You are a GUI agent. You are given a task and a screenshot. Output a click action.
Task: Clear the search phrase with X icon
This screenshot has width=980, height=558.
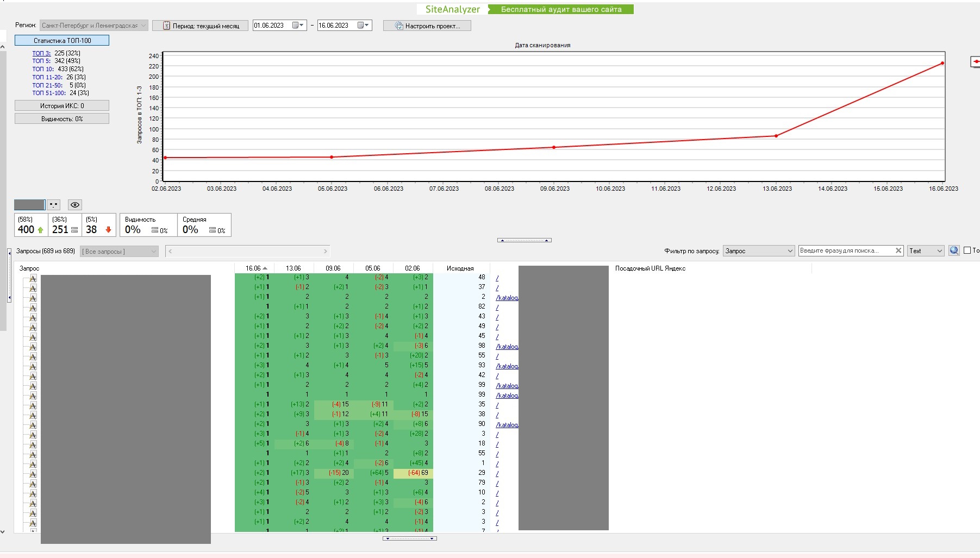[x=898, y=250]
